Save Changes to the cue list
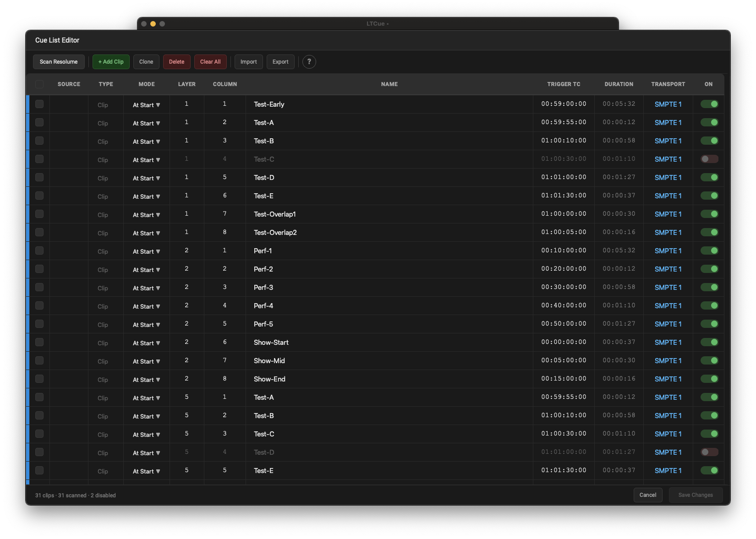The image size is (756, 539). pyautogui.click(x=696, y=495)
